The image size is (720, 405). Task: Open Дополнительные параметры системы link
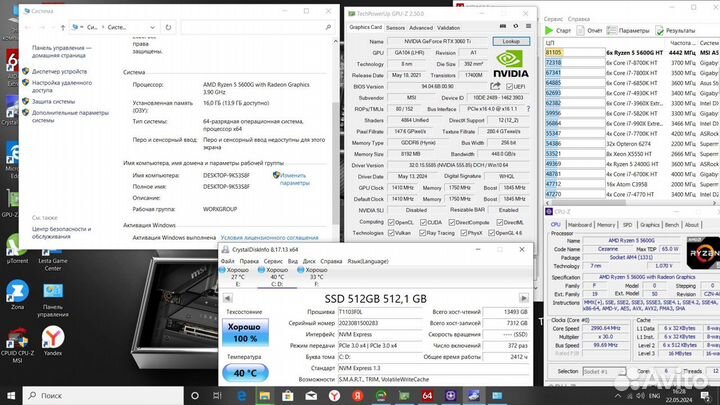tap(70, 116)
